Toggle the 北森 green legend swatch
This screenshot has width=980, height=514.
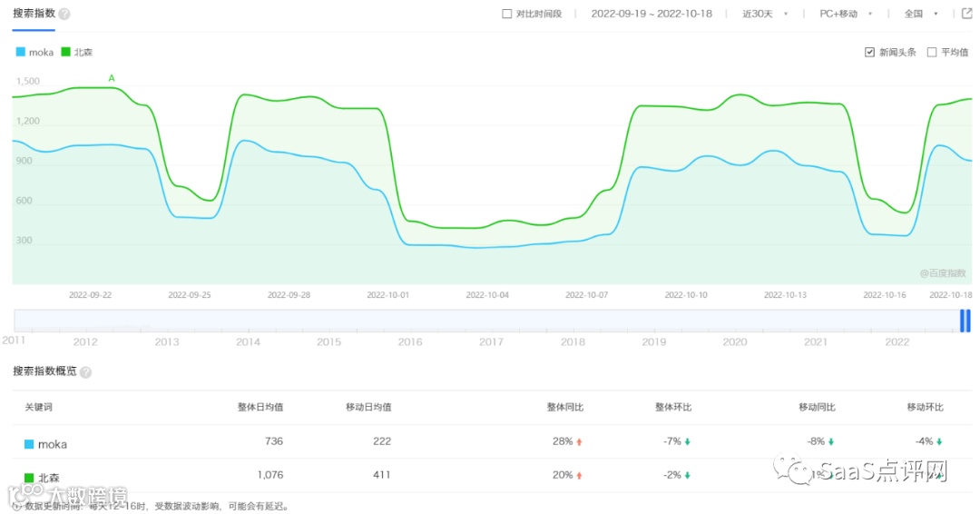coord(65,52)
